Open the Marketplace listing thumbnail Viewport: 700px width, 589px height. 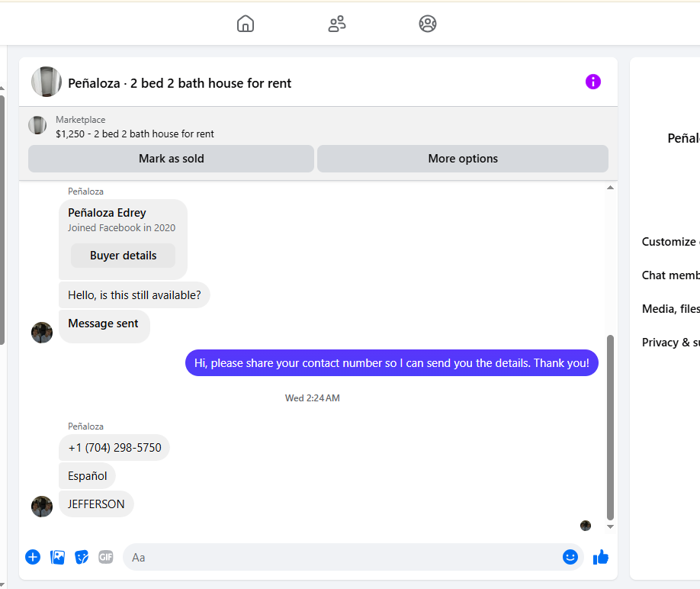(37, 125)
